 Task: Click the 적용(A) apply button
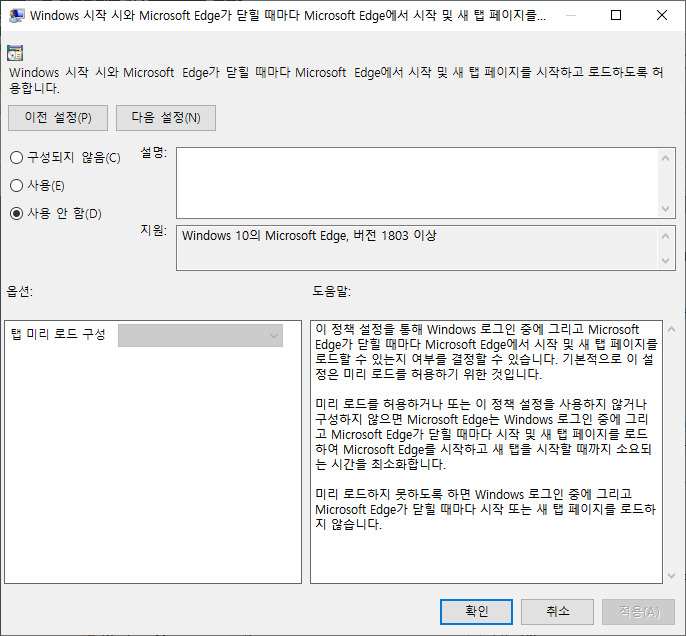[x=639, y=612]
